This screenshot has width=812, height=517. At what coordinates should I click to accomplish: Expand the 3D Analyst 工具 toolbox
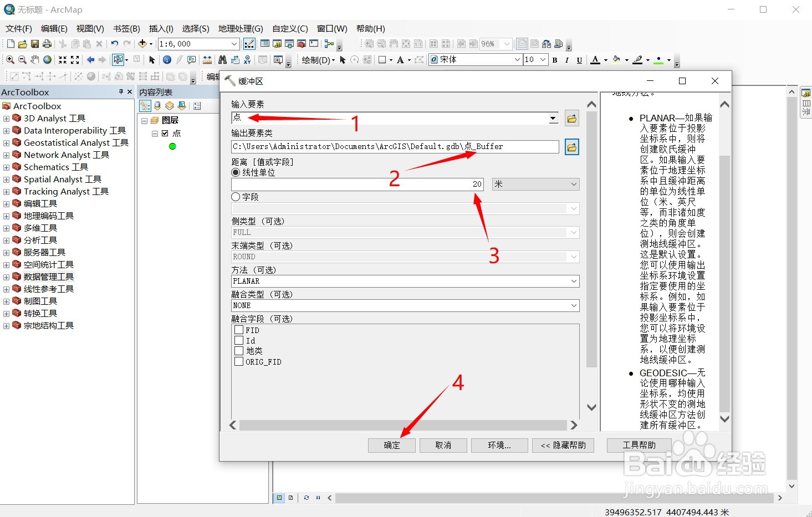[x=6, y=118]
